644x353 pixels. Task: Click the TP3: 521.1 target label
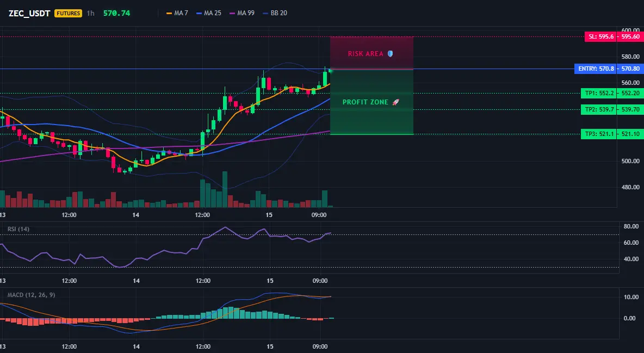point(599,134)
